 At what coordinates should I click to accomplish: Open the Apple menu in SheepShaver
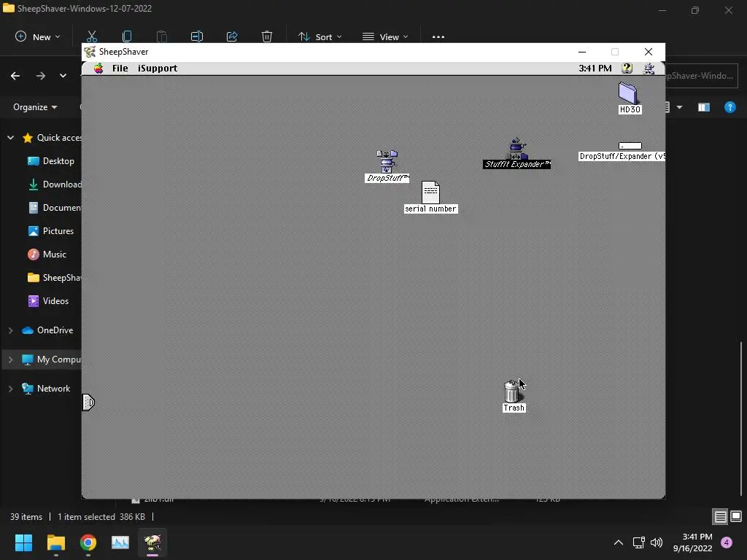98,68
